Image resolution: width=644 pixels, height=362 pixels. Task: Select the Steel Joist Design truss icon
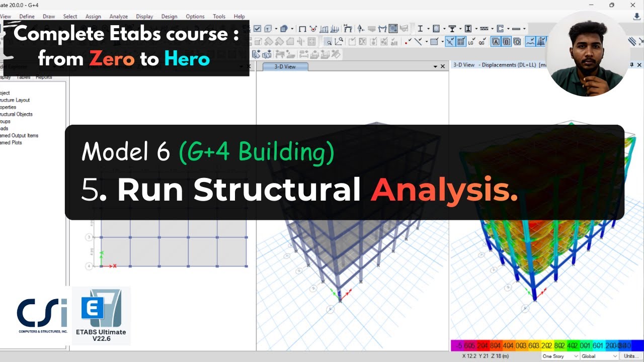[484, 29]
